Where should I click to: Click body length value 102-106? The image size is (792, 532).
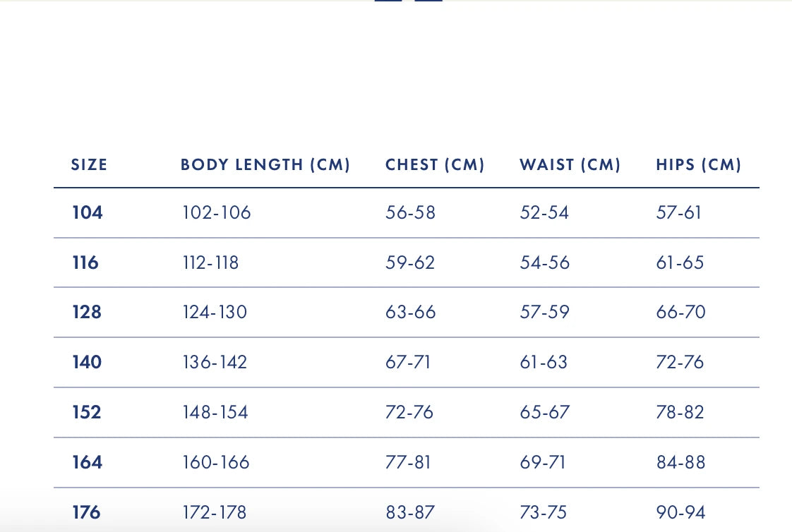point(216,212)
